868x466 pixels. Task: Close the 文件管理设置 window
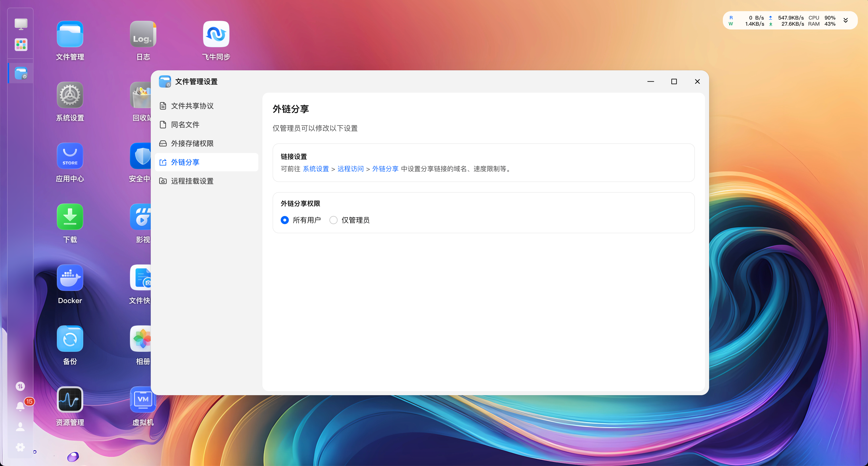[x=697, y=81]
